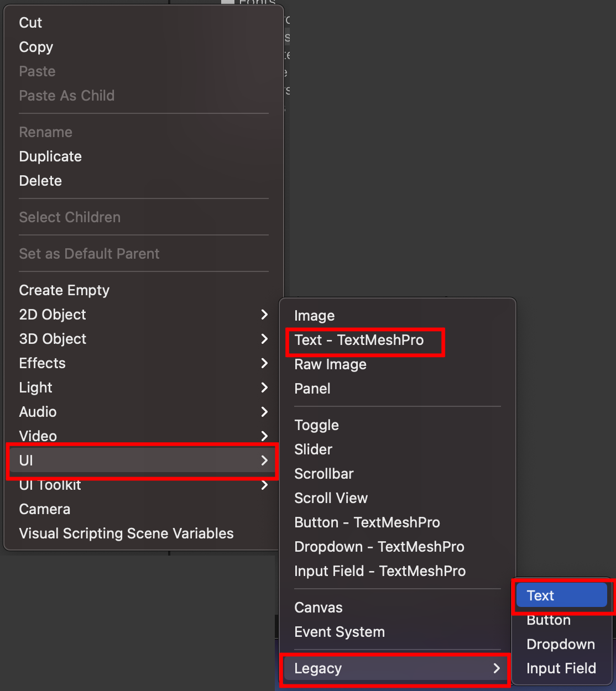Choose Visual Scripting Scene Variables
The width and height of the screenshot is (616, 691).
pyautogui.click(x=126, y=533)
